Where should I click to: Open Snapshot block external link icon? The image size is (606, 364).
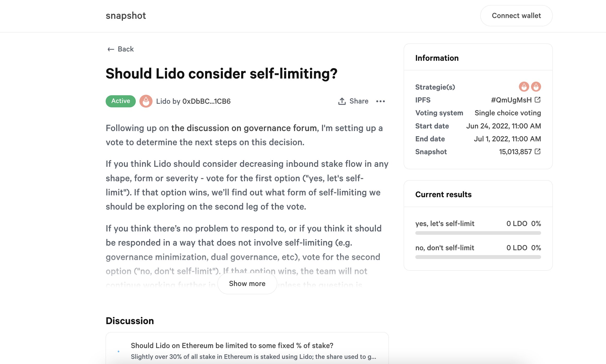pyautogui.click(x=538, y=151)
